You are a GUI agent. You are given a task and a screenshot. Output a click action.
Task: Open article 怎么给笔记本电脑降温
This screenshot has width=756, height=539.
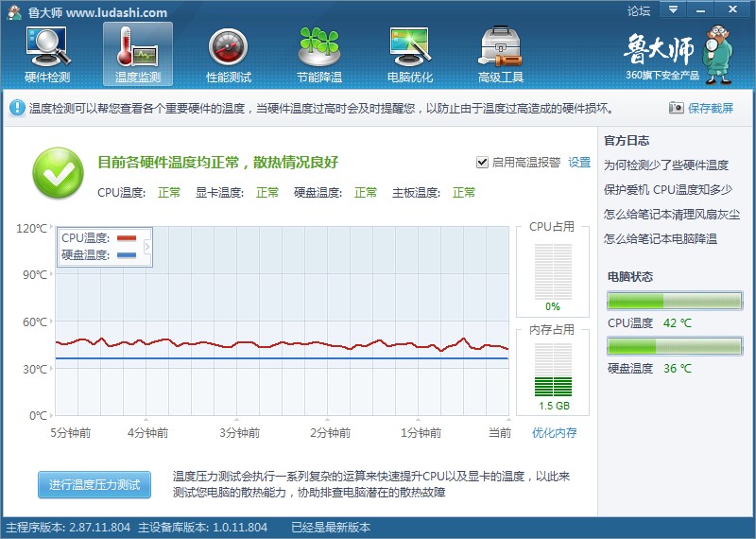click(x=661, y=239)
